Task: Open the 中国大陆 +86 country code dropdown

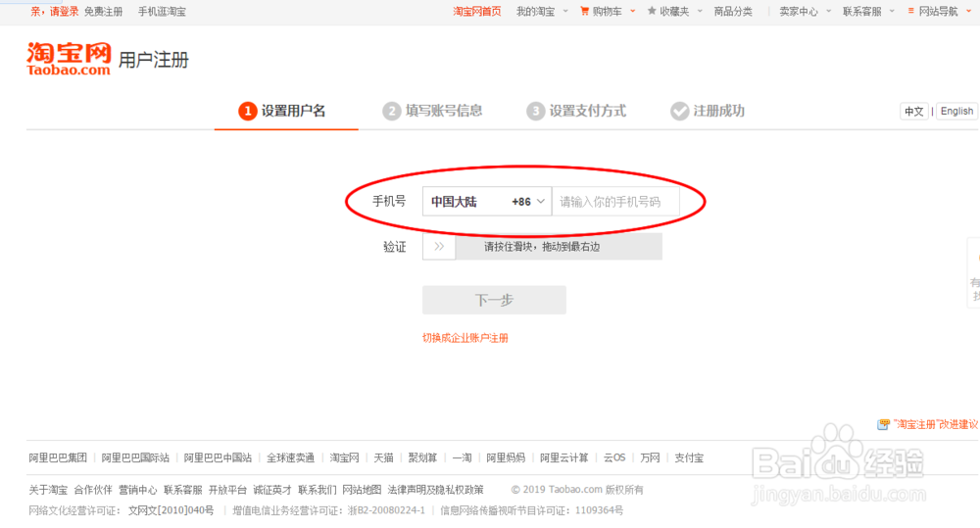Action: (x=487, y=202)
